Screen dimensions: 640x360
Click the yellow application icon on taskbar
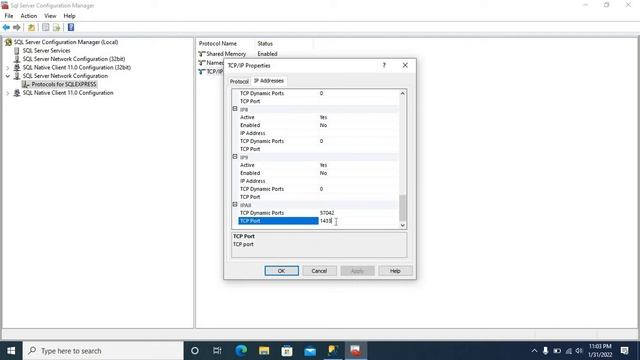point(333,351)
